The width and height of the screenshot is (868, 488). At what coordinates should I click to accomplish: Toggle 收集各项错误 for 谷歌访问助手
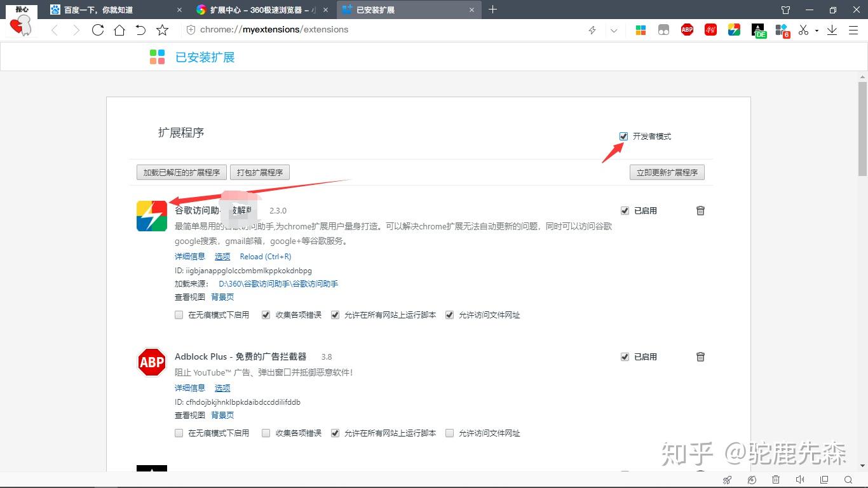pos(266,315)
